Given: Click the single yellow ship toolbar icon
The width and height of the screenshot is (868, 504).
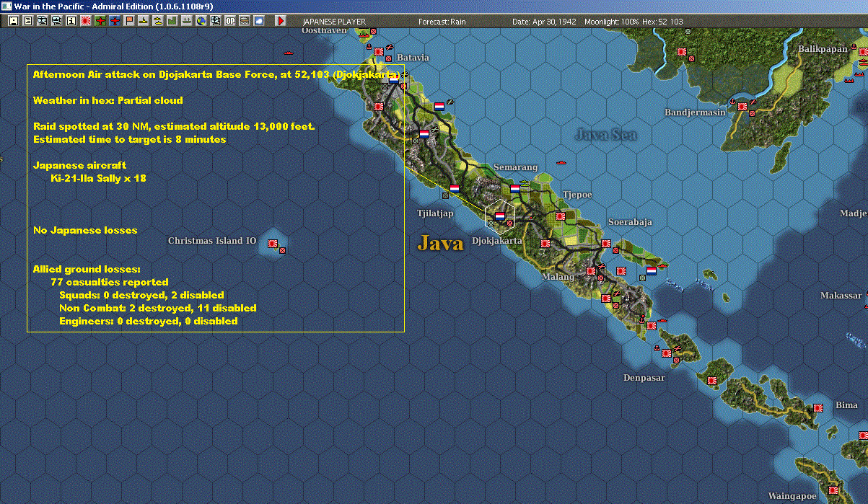Looking at the screenshot, I should point(144,21).
